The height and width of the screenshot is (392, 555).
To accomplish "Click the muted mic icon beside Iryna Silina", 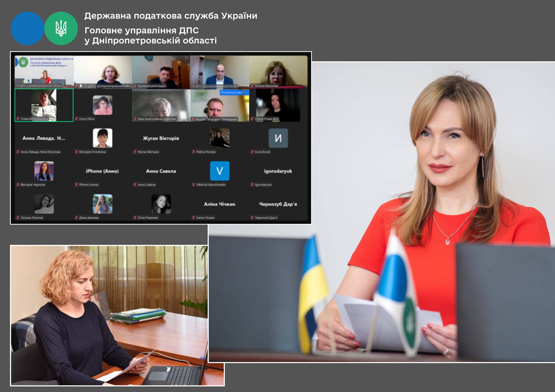I will [76, 119].
